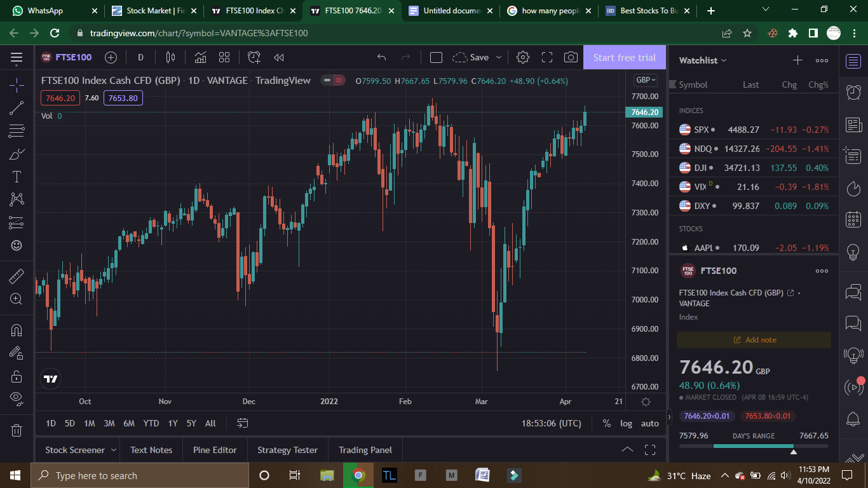Open chart settings gear
The image size is (868, 488).
pyautogui.click(x=523, y=57)
